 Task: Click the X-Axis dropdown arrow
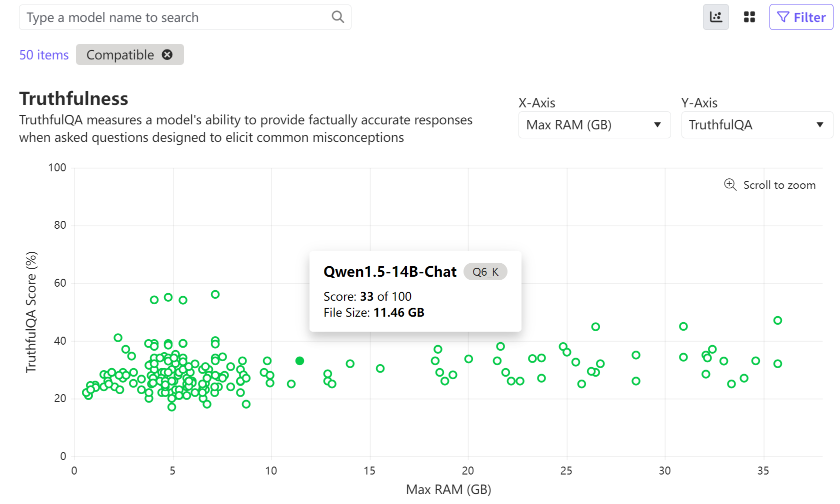(657, 125)
